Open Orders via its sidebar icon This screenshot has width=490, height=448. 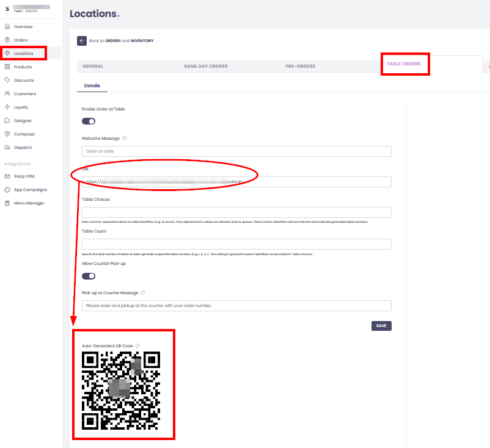click(7, 40)
